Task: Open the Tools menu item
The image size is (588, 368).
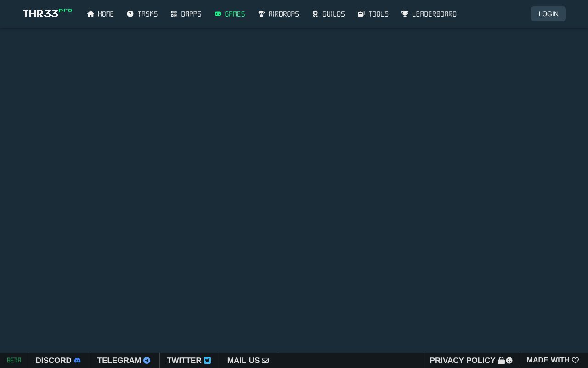Action: [378, 14]
